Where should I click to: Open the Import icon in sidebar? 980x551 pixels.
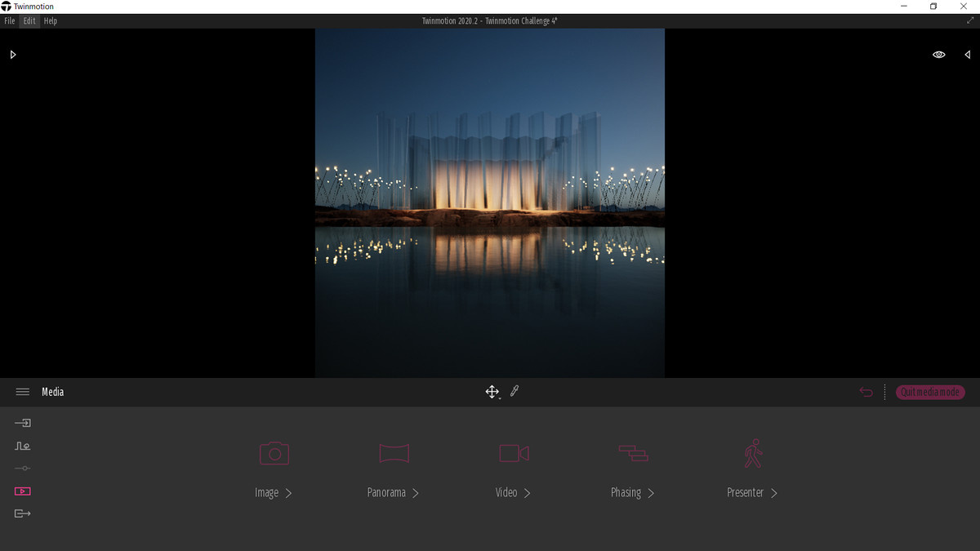(x=23, y=423)
